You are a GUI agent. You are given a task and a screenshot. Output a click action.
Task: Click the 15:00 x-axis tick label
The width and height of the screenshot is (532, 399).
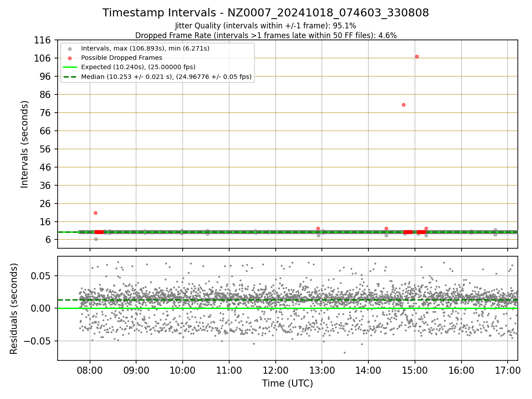click(415, 371)
